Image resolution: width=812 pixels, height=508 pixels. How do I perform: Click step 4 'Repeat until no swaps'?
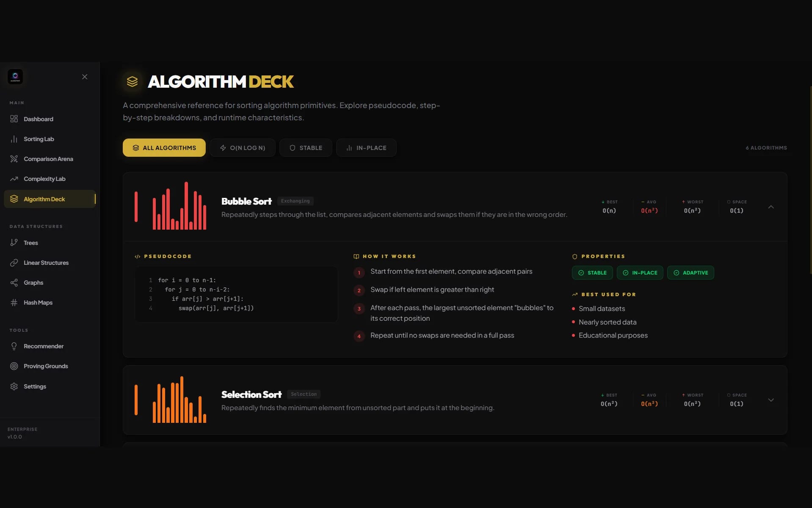click(442, 336)
